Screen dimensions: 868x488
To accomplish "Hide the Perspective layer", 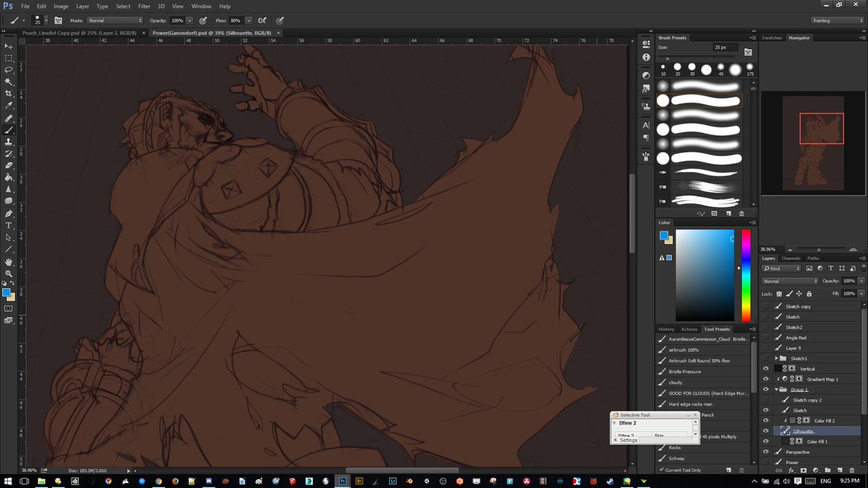I will click(x=766, y=452).
